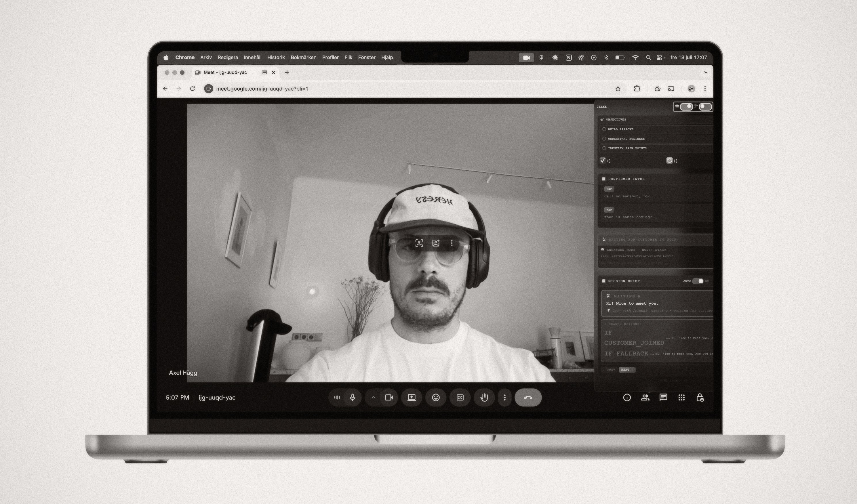
Task: Expand audio/video settings caret beside camera
Action: pyautogui.click(x=373, y=397)
